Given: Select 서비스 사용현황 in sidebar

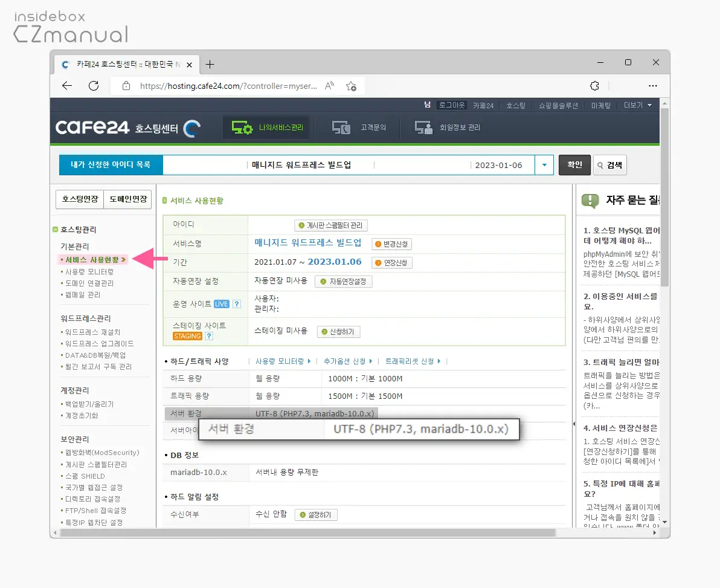Looking at the screenshot, I should tap(93, 259).
